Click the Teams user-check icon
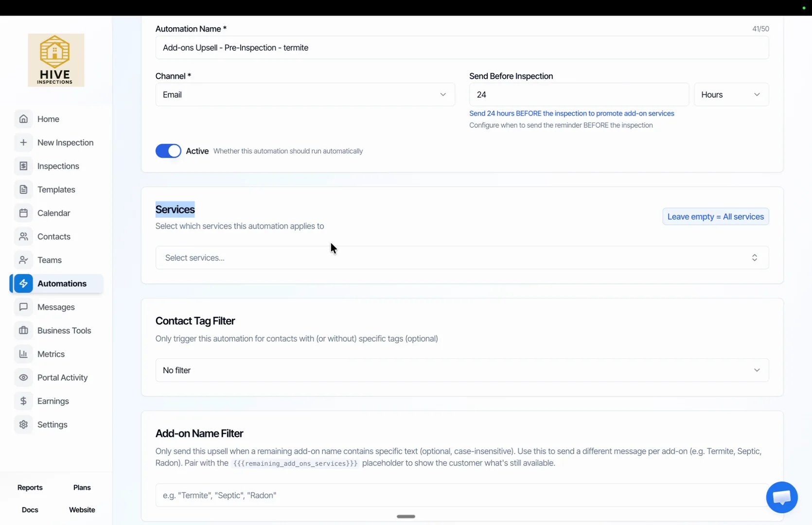The width and height of the screenshot is (812, 525). tap(23, 260)
